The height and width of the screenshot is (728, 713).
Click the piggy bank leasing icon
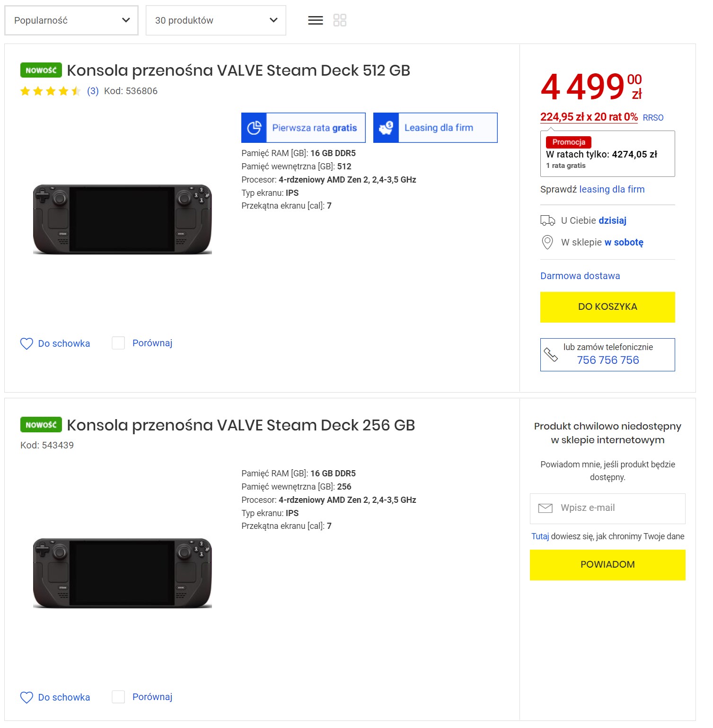tap(386, 128)
